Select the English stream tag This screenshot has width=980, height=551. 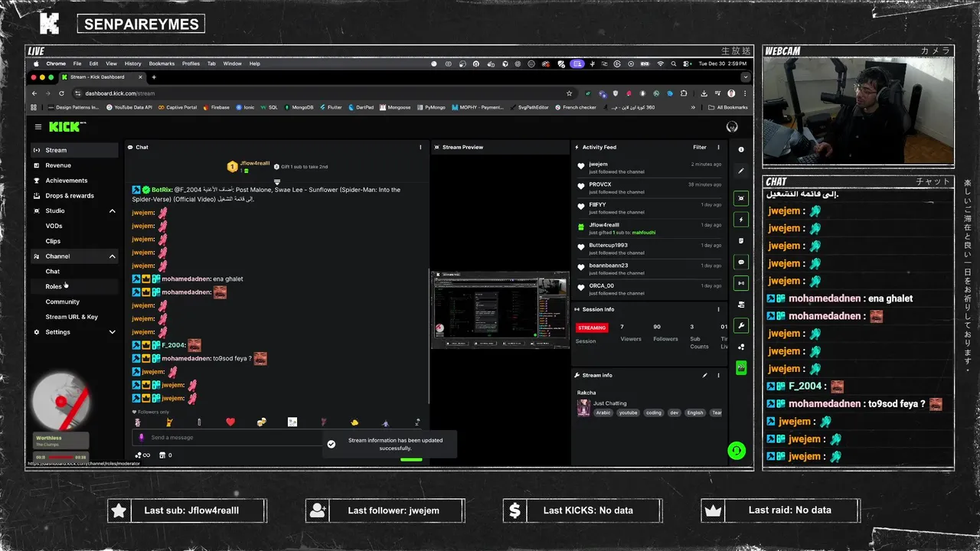coord(695,412)
